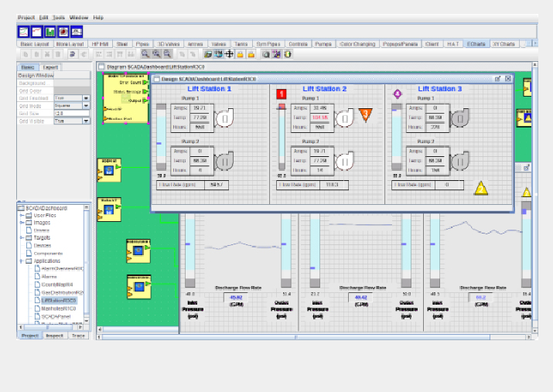Open the Grid Finished dropdown

click(x=86, y=98)
